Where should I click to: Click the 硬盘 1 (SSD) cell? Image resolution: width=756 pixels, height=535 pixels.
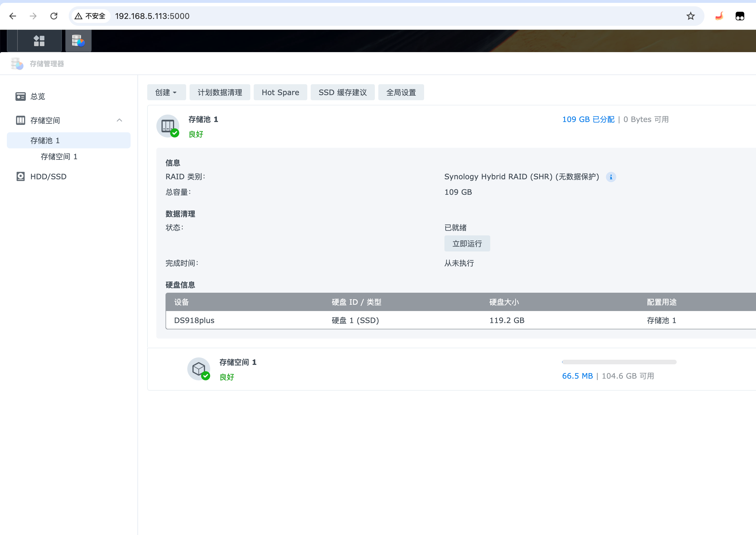(x=355, y=320)
